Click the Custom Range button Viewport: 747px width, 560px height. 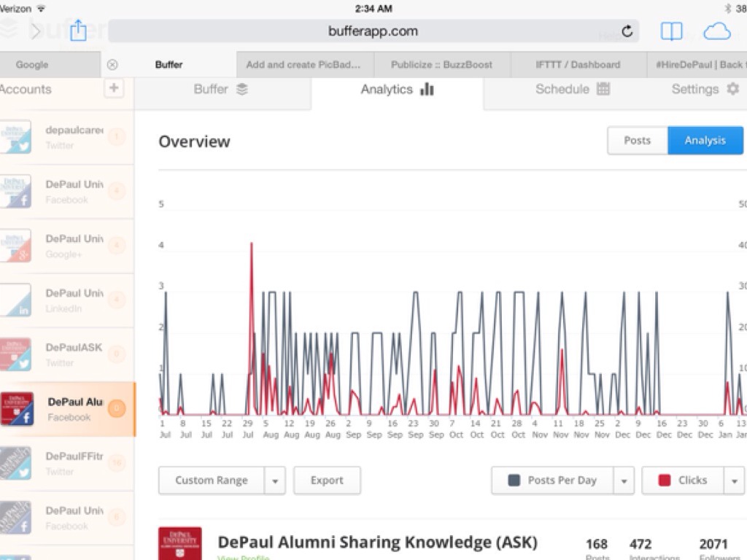(x=212, y=481)
